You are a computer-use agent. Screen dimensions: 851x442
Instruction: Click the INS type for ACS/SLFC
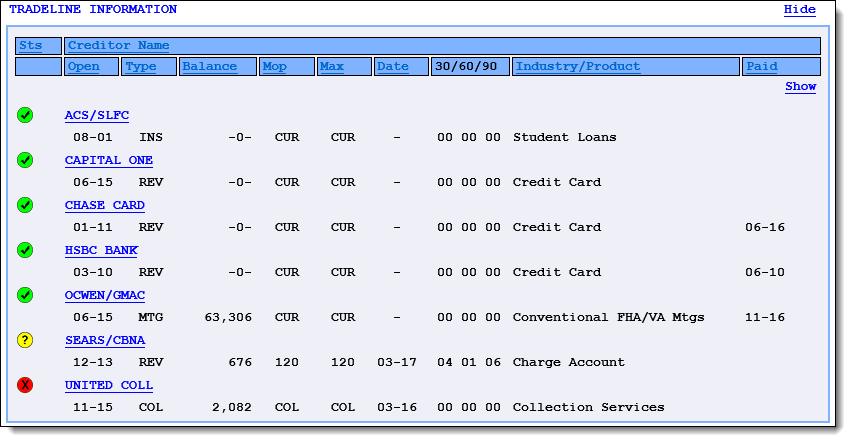coord(150,137)
